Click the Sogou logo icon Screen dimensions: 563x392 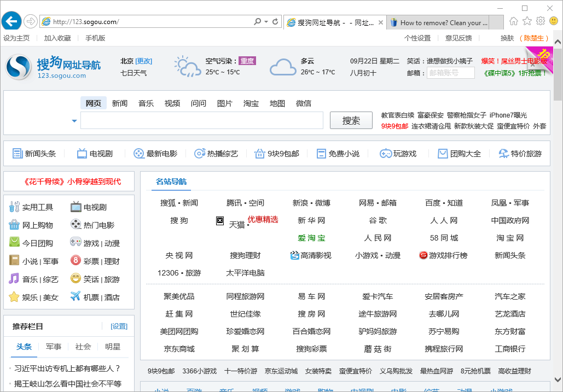click(x=18, y=67)
